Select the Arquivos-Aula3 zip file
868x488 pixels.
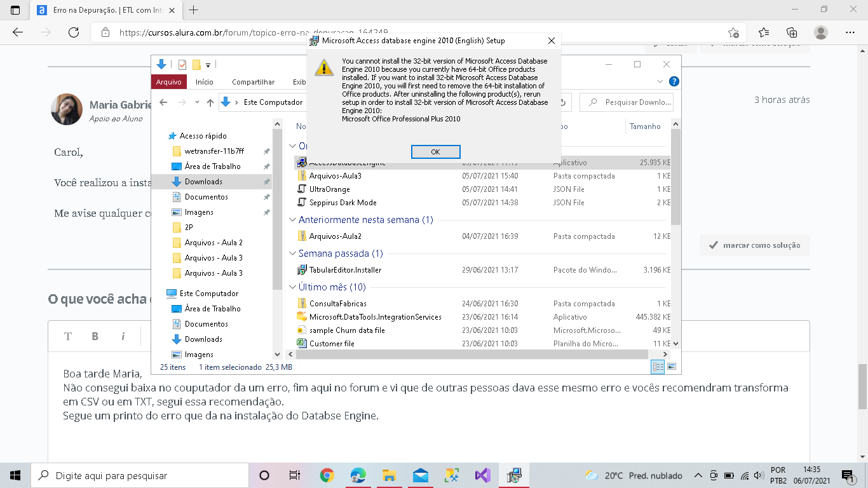coord(335,176)
